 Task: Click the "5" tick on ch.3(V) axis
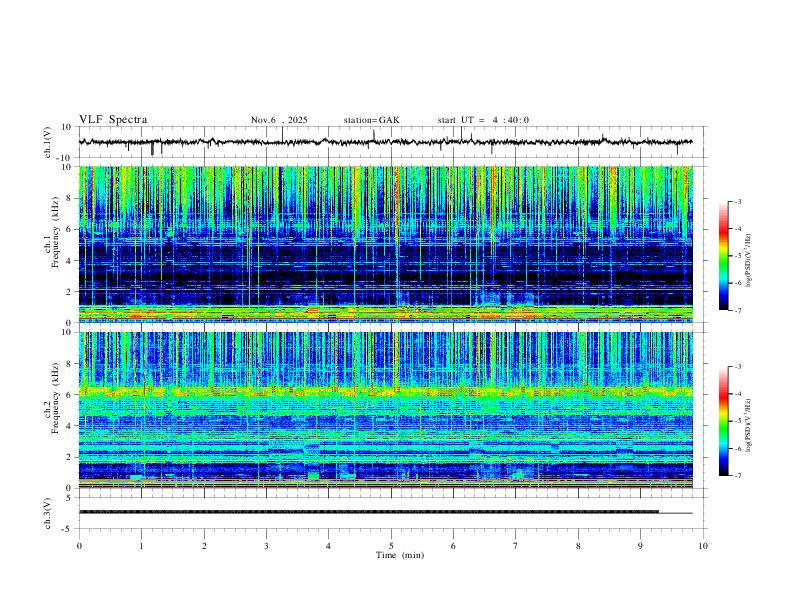coord(69,498)
